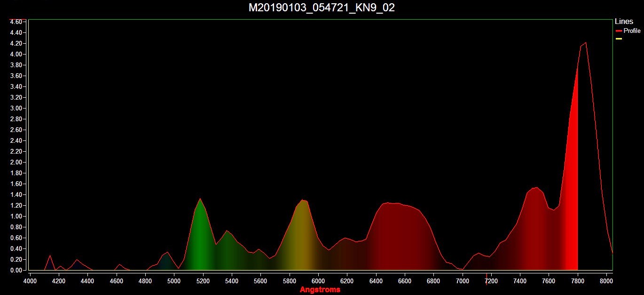Screen dimensions: 644x295
Task: Click the 6600 x-axis tick label
Action: (405, 281)
